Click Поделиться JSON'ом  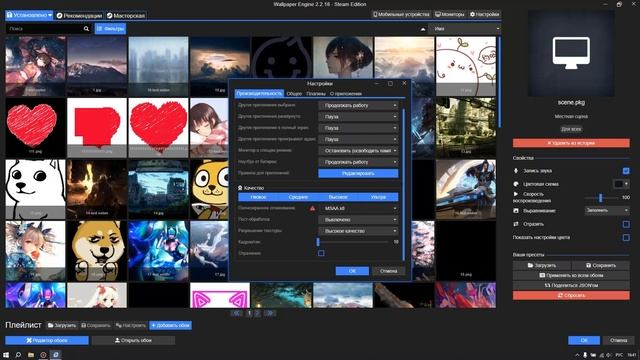tap(571, 285)
